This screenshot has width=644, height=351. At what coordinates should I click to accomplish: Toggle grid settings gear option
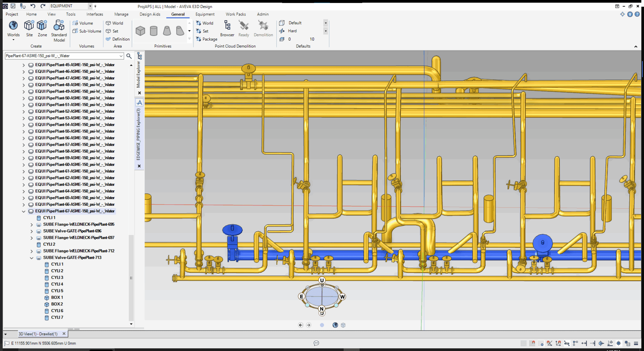coord(541,343)
